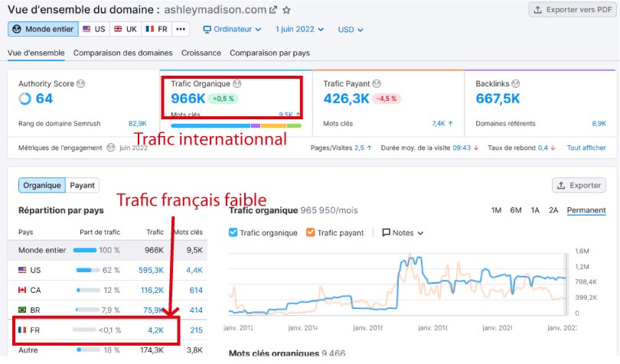
Task: Click the upload icon in Exporter button
Action: pos(561,185)
